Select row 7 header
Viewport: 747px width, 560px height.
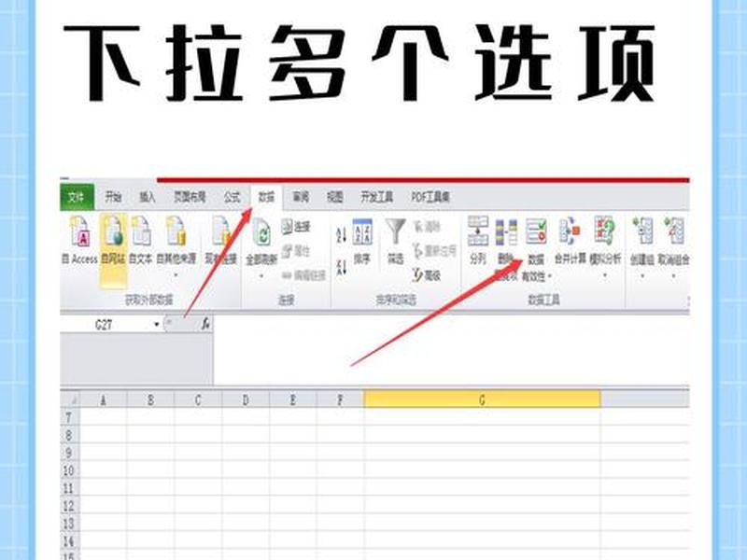69,417
